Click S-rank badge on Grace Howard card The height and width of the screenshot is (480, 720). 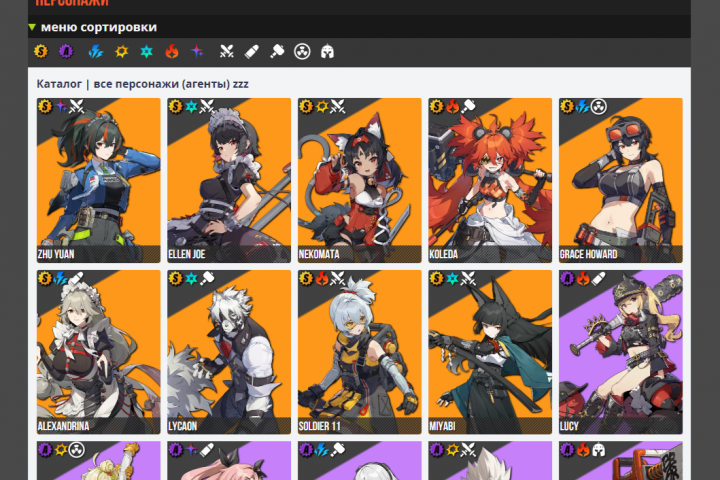tap(567, 107)
